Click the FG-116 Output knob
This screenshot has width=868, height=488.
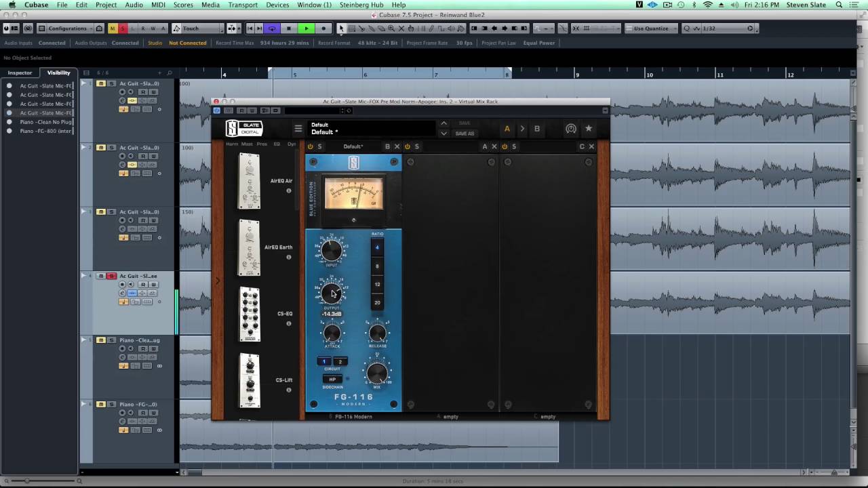(x=332, y=293)
